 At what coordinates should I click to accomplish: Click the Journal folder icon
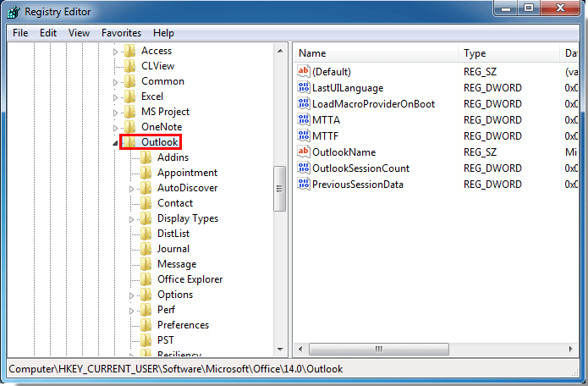(146, 249)
